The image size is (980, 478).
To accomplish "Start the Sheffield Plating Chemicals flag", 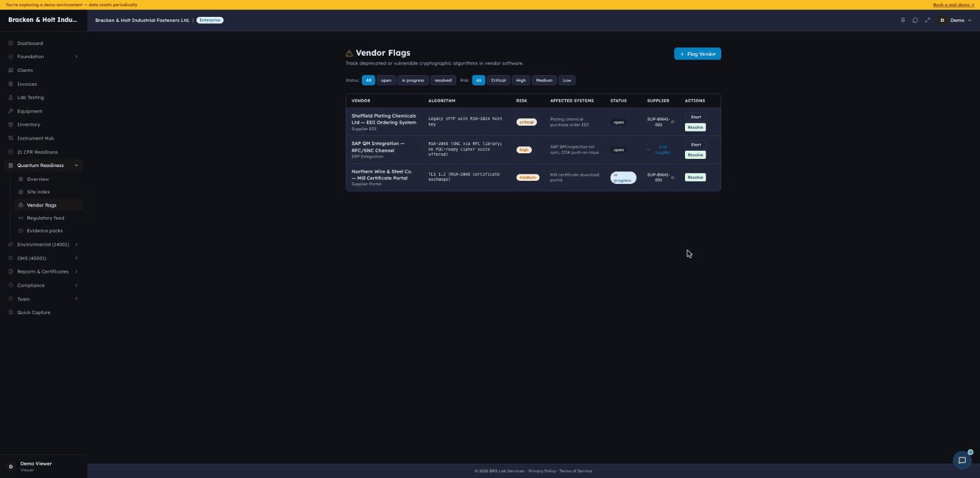I will coord(696,117).
